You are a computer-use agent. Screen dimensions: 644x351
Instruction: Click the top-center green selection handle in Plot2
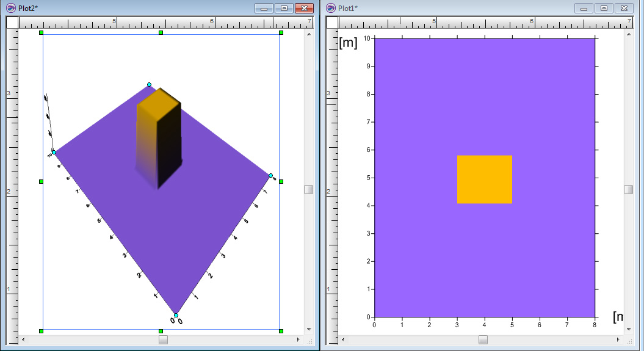coord(161,32)
